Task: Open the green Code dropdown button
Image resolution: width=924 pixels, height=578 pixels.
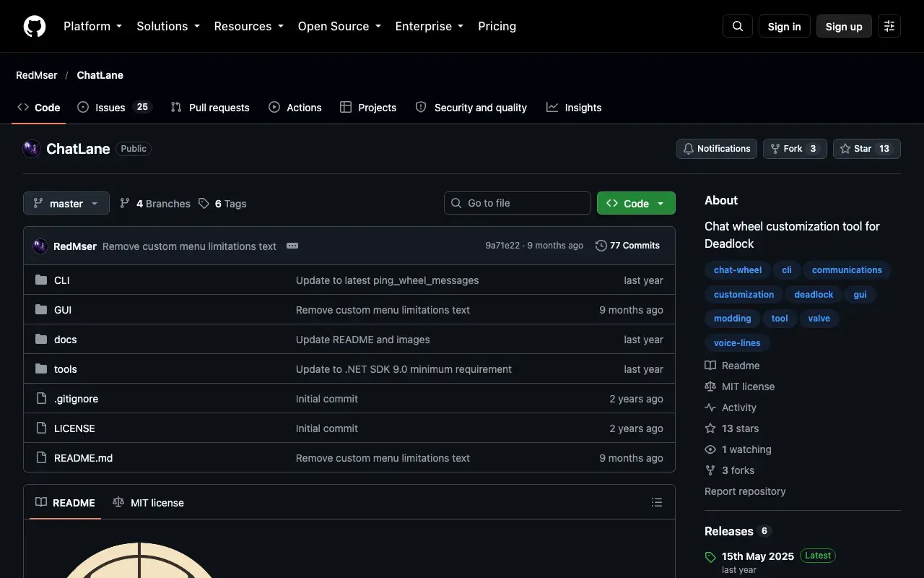Action: (636, 203)
